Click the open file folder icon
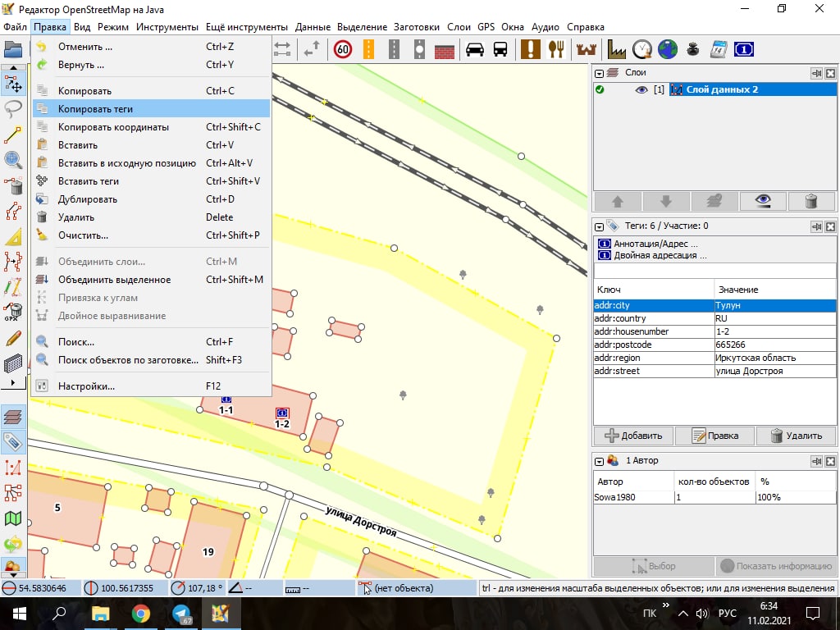The image size is (840, 630). click(x=13, y=49)
